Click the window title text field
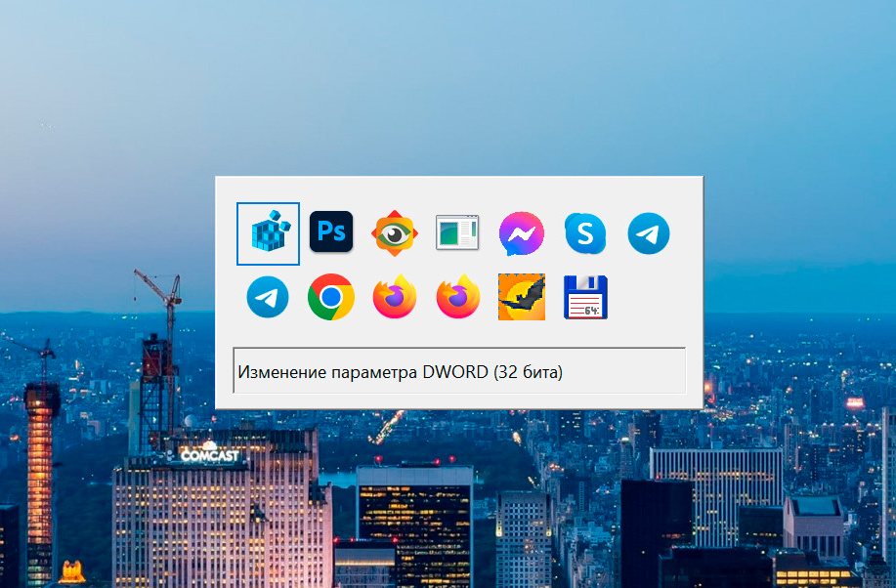The height and width of the screenshot is (588, 896). (459, 371)
